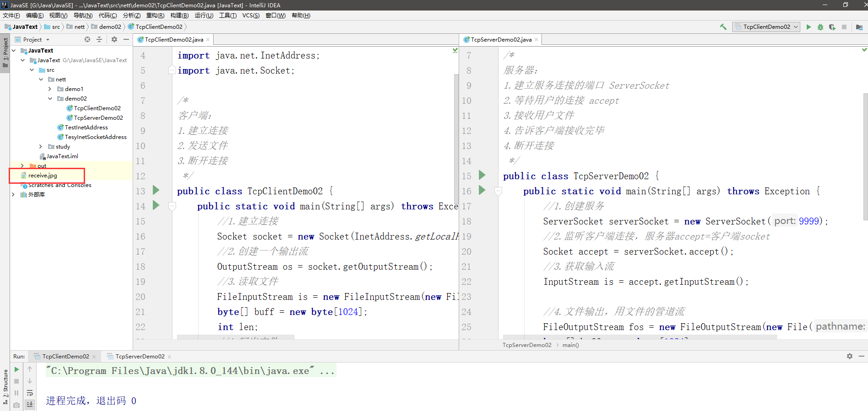Click the Build Project hammer icon
This screenshot has width=868, height=411.
(723, 27)
